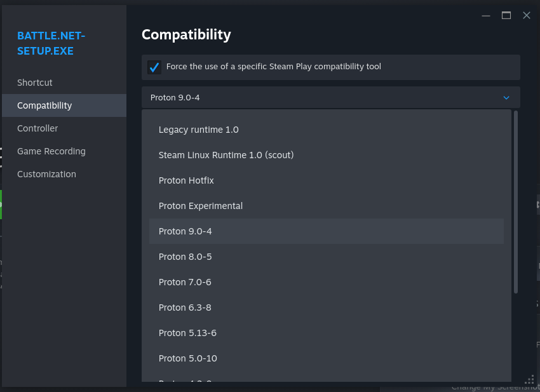Select the highlighted Proton 9.0-4 entry
The height and width of the screenshot is (392, 540).
coord(186,231)
